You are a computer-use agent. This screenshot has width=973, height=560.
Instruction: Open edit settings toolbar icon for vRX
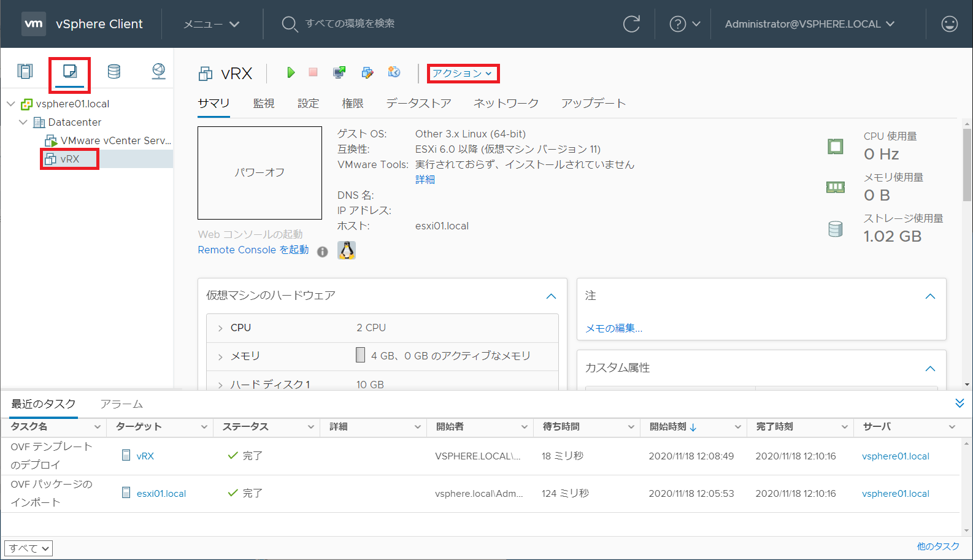pos(367,72)
